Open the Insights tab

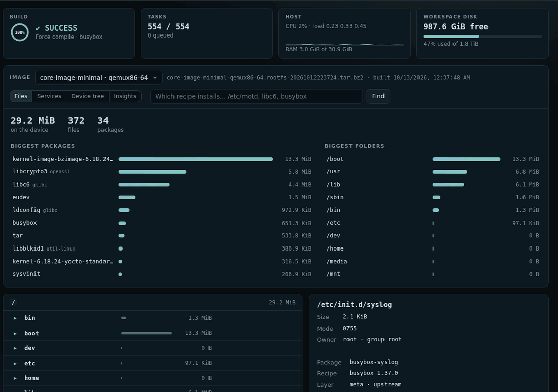click(125, 96)
